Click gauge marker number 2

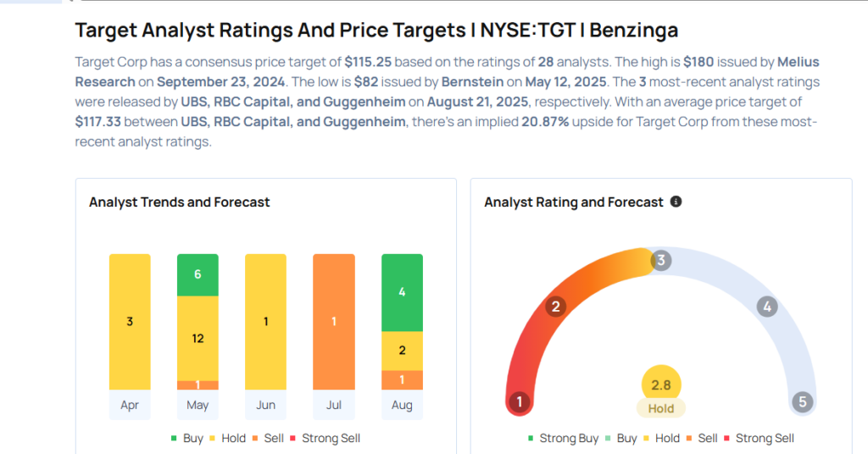point(556,307)
